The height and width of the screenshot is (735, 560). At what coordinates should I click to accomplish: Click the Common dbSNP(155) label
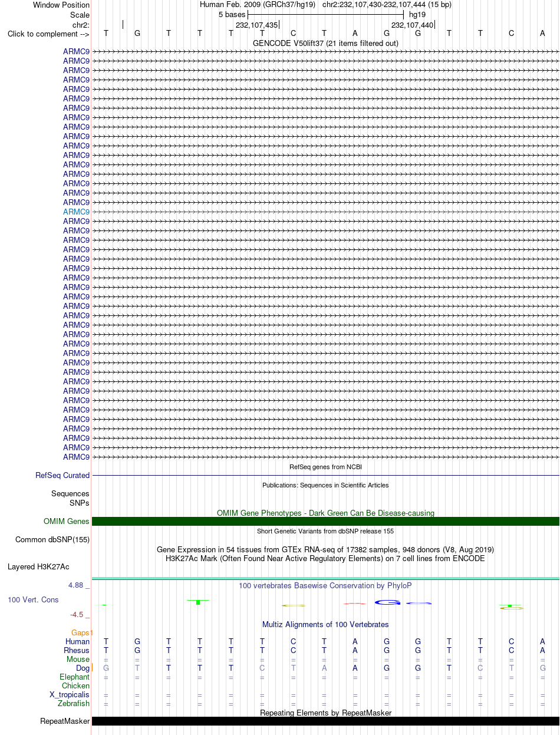point(52,539)
